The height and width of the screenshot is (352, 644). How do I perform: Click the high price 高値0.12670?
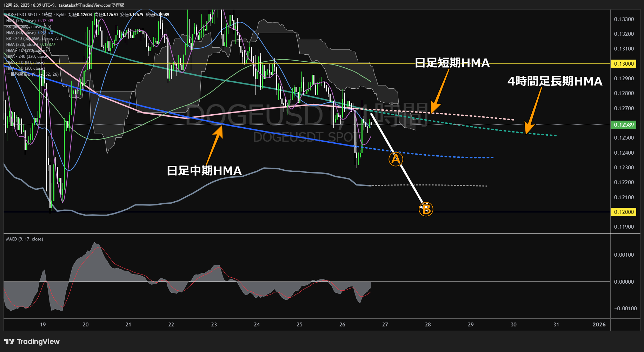(106, 15)
